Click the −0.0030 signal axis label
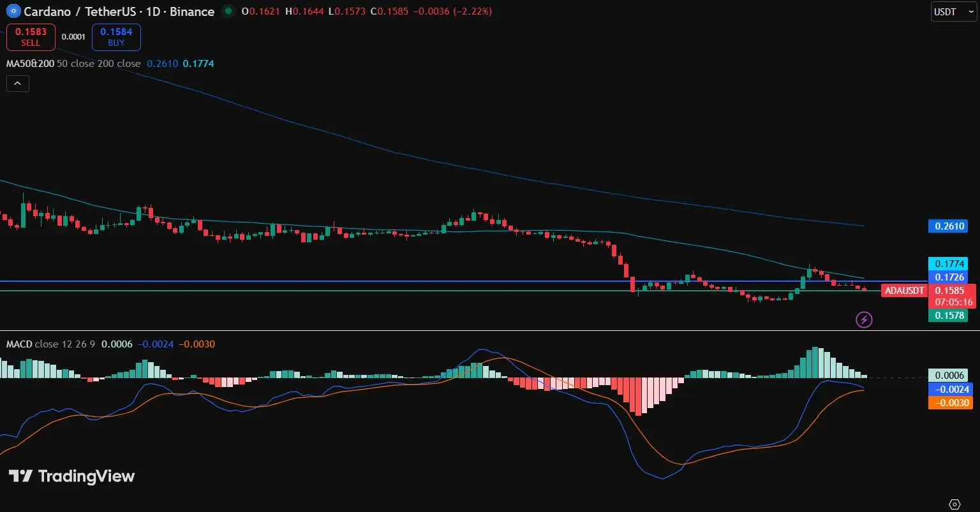Viewport: 980px width, 512px height. click(x=951, y=402)
